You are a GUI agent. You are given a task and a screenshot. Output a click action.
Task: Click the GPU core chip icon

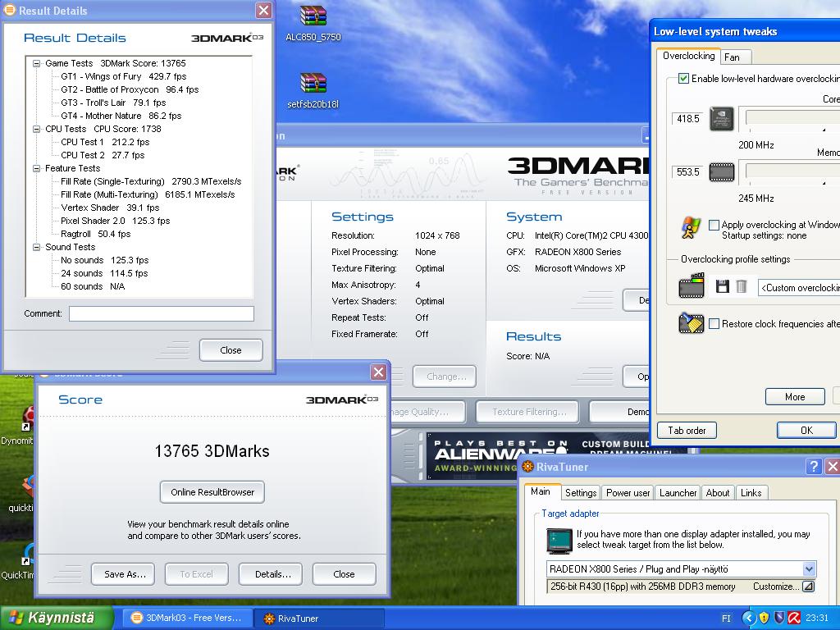[x=721, y=118]
